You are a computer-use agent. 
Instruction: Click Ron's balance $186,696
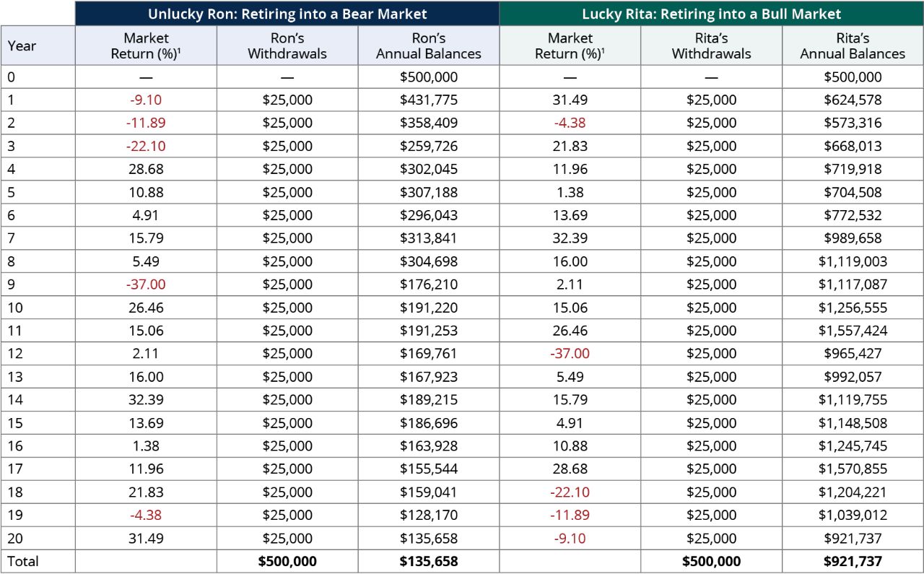coord(429,423)
